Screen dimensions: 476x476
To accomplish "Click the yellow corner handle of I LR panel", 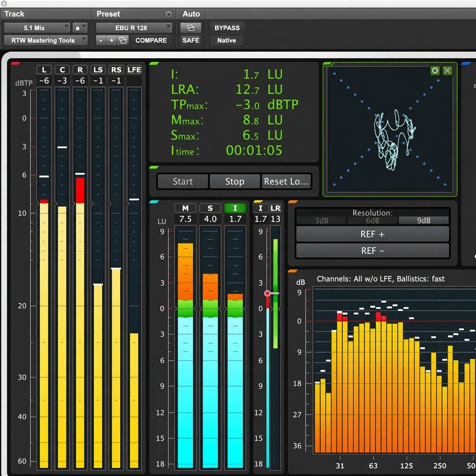I will coord(258,201).
